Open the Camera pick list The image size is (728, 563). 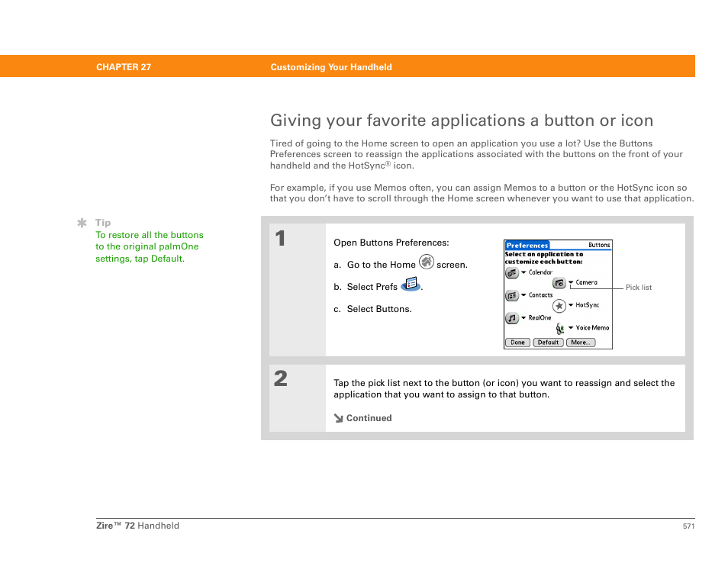click(583, 282)
